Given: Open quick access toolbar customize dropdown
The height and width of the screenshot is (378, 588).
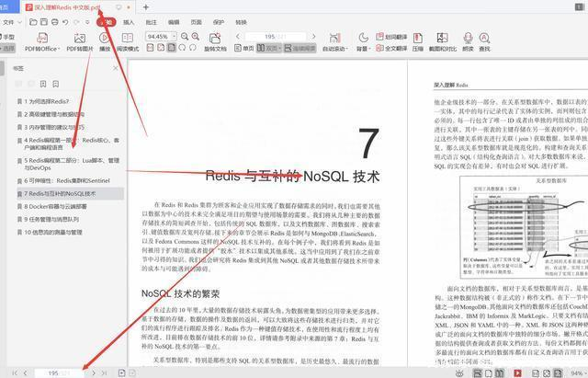Looking at the screenshot, I should click(87, 22).
